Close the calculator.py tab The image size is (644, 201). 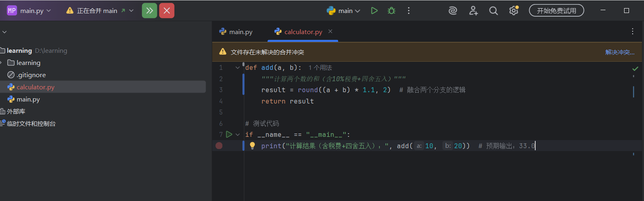pos(330,31)
